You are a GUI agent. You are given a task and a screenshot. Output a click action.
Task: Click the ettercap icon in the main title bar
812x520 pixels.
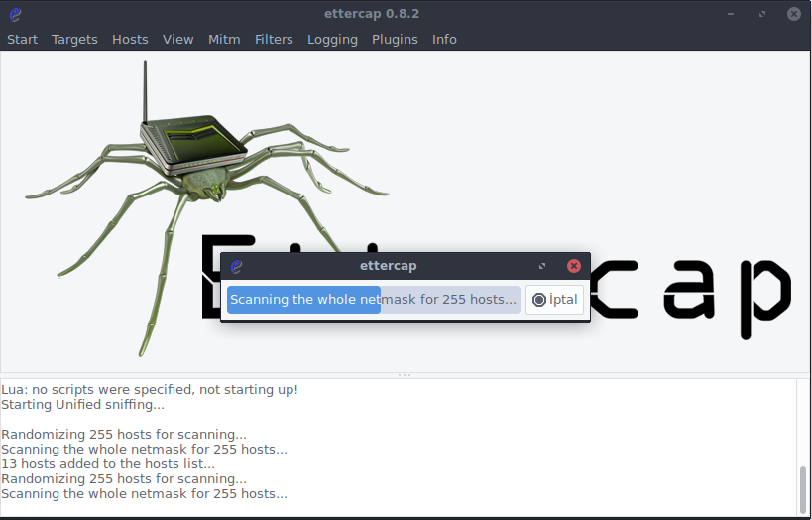click(15, 14)
